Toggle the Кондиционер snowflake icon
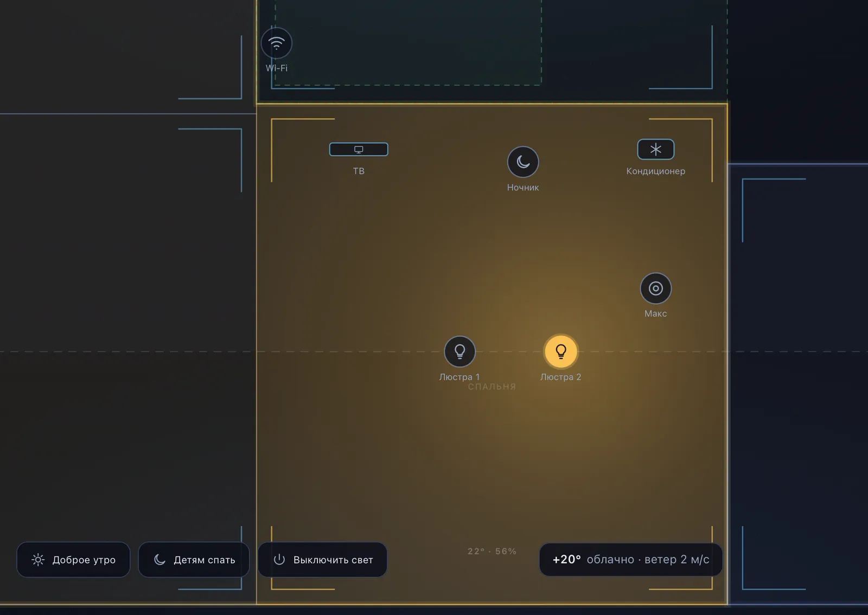Screen dimensions: 868x615 (x=655, y=149)
